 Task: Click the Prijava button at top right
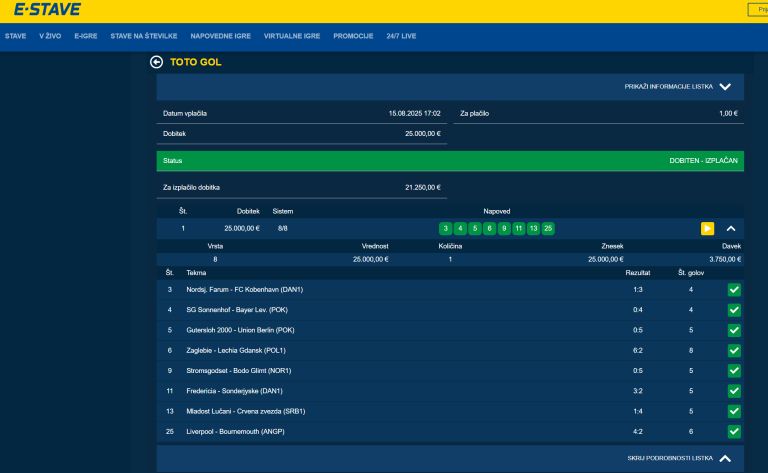(758, 9)
